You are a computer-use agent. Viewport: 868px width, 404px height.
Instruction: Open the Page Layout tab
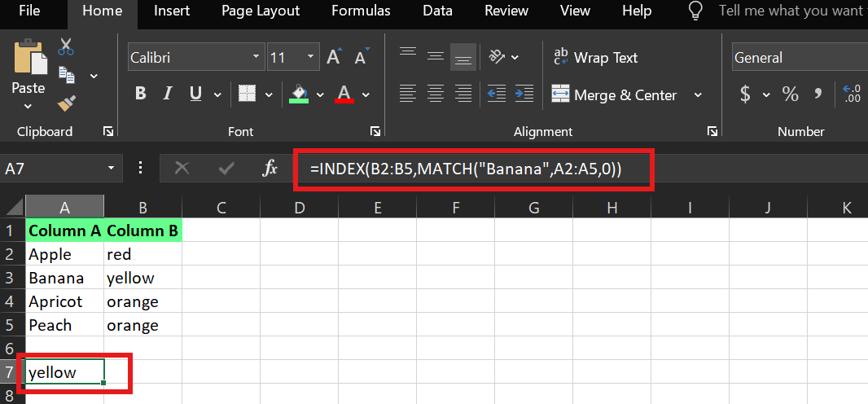pyautogui.click(x=261, y=11)
